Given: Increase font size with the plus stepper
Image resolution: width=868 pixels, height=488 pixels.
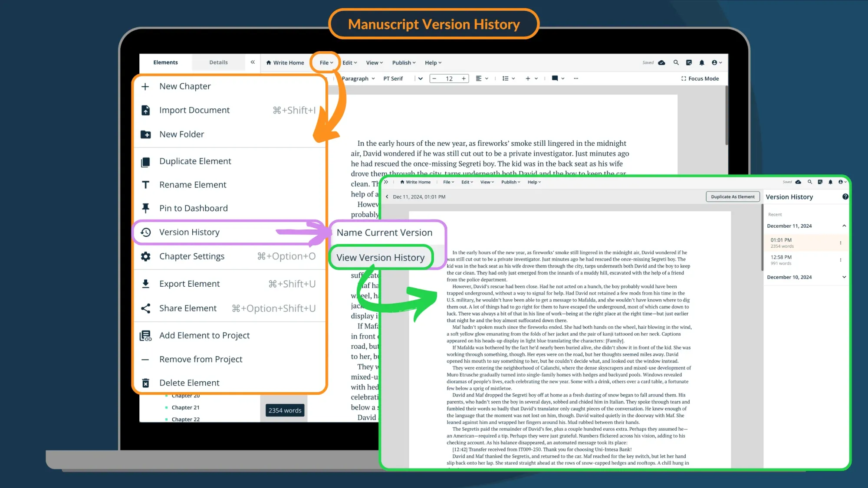Looking at the screenshot, I should point(464,79).
